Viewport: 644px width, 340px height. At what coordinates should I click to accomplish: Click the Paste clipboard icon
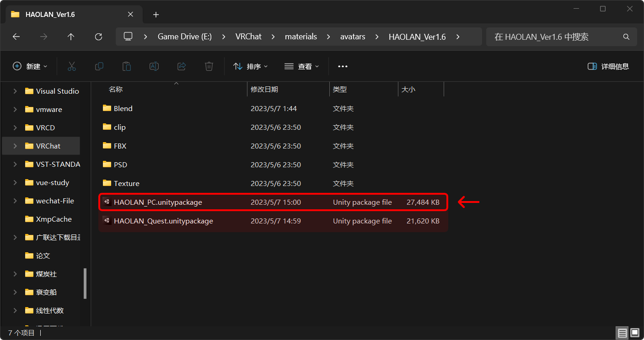127,66
